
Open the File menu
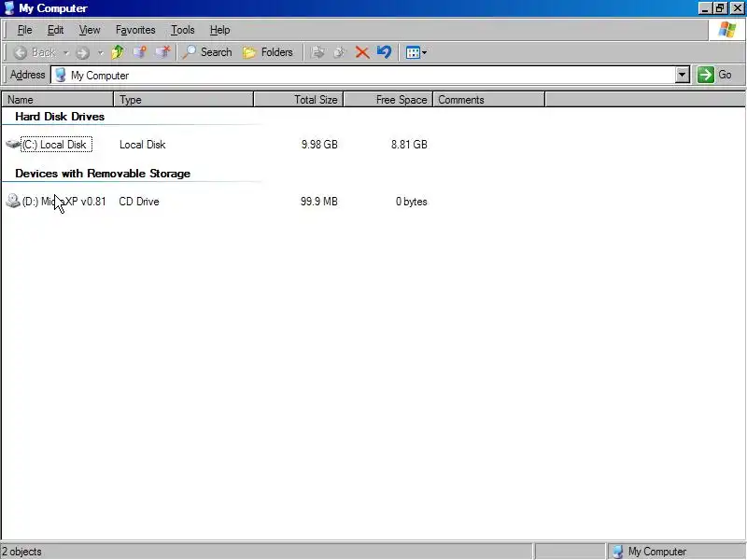pyautogui.click(x=24, y=30)
